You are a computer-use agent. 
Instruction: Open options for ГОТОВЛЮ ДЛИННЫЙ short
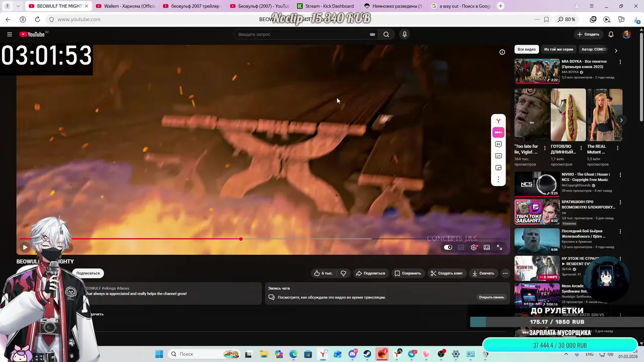click(x=581, y=148)
